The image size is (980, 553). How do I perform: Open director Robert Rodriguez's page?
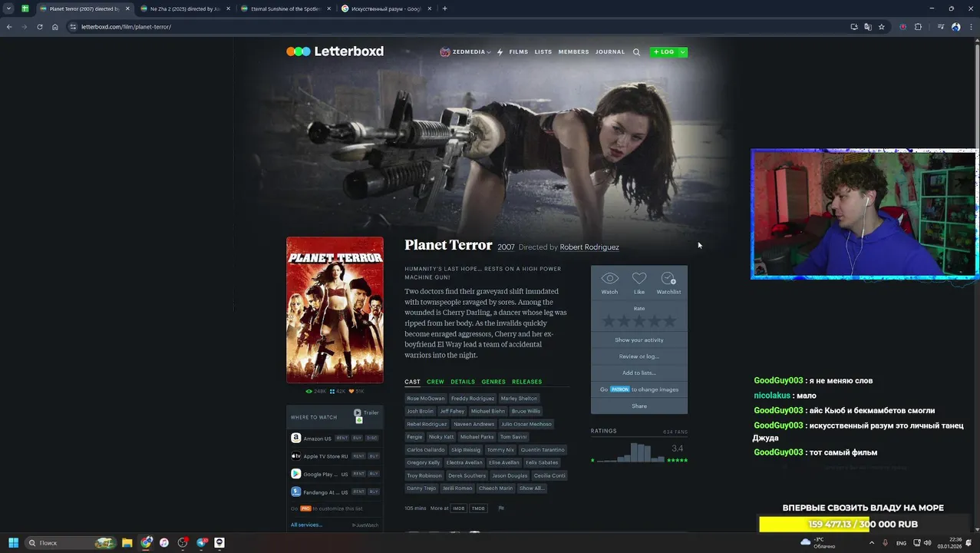[589, 247]
